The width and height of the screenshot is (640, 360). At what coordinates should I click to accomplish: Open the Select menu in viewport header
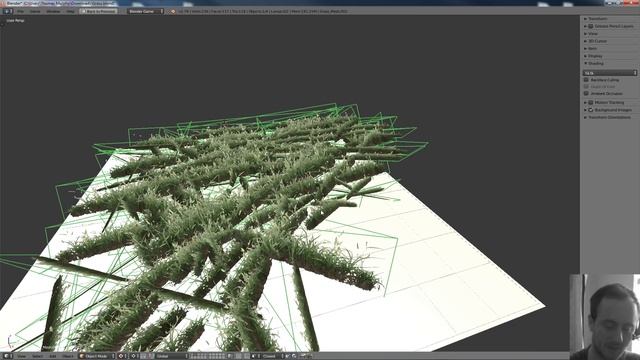pos(38,356)
